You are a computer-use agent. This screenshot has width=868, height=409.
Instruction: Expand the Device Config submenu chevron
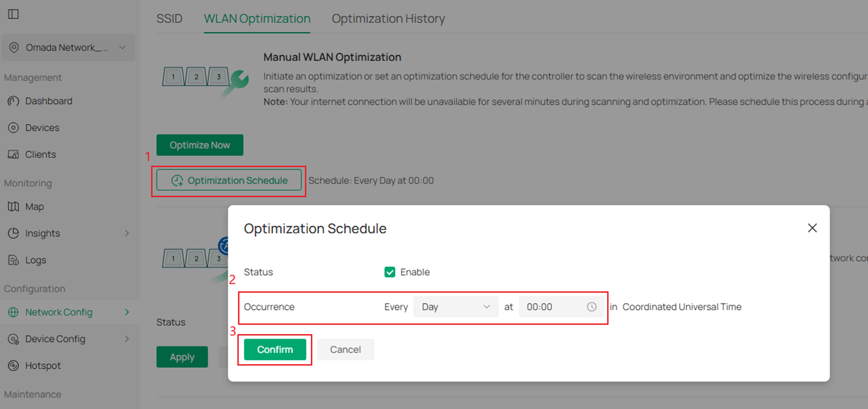point(127,339)
